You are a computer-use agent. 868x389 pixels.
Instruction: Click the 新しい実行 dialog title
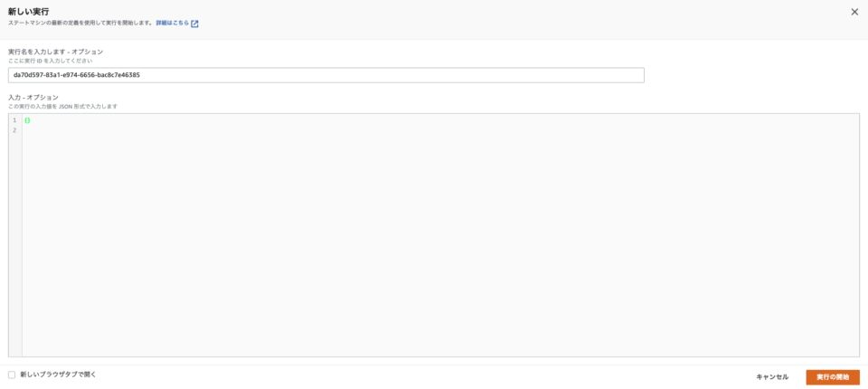tap(28, 11)
